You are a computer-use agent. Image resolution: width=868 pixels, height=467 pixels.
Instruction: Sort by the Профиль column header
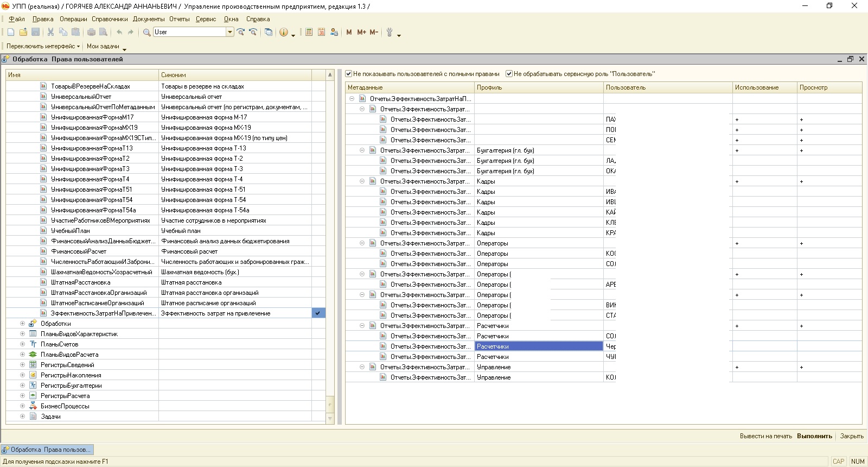539,87
